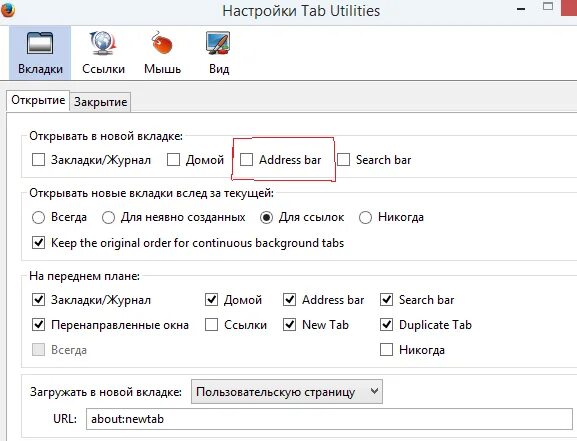Switch to the Закрытие tab
This screenshot has height=441, width=577.
coord(100,102)
